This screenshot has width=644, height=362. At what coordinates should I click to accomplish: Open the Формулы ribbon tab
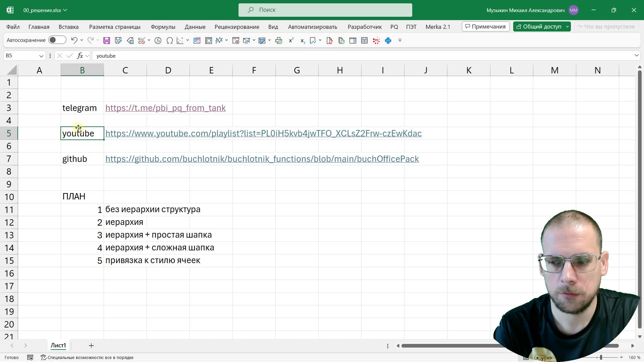[x=163, y=27]
